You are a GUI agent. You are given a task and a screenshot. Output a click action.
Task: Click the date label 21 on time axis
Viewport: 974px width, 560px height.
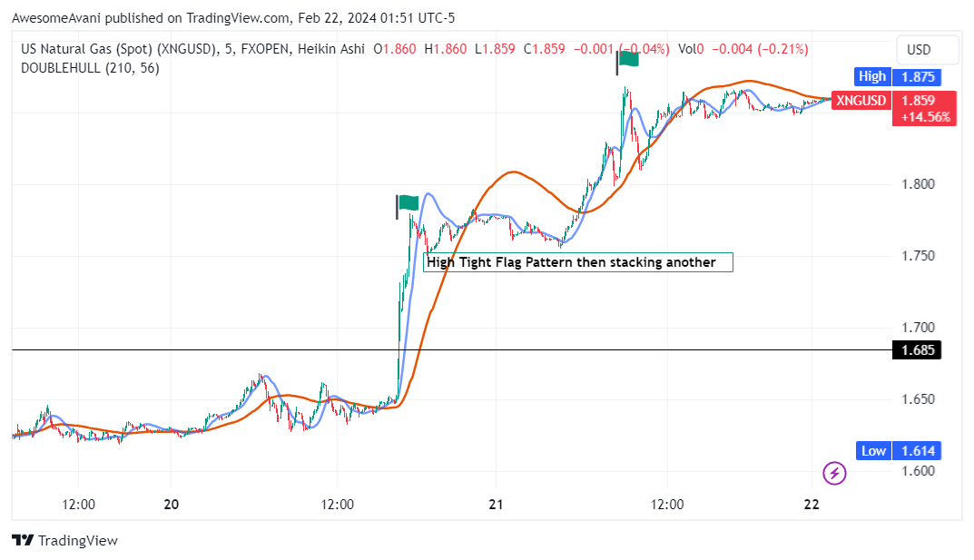[496, 504]
